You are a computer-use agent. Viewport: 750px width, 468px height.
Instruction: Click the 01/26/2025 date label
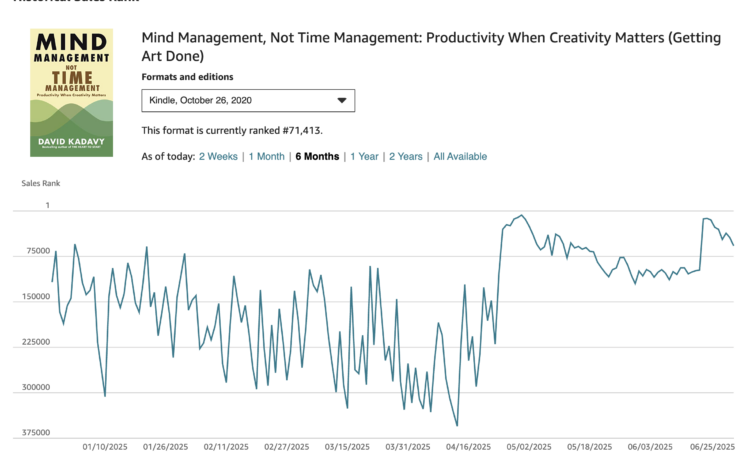165,447
